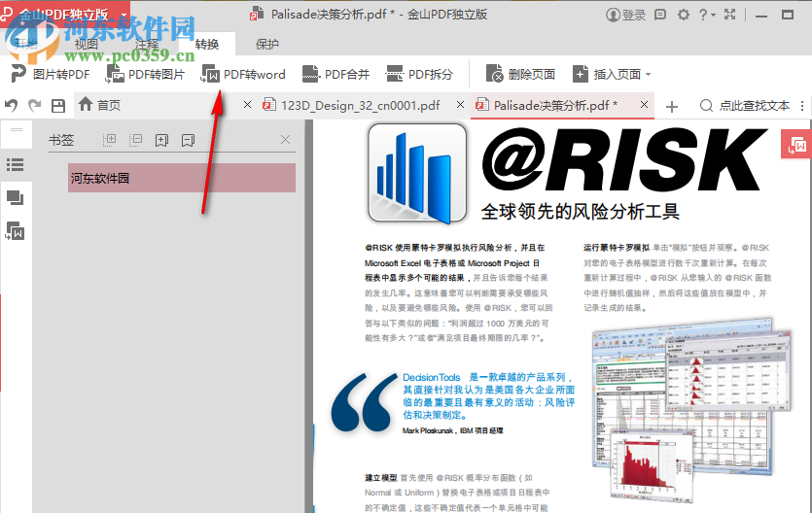Show the outline list sidebar icon
This screenshot has height=513, width=812.
pyautogui.click(x=15, y=165)
